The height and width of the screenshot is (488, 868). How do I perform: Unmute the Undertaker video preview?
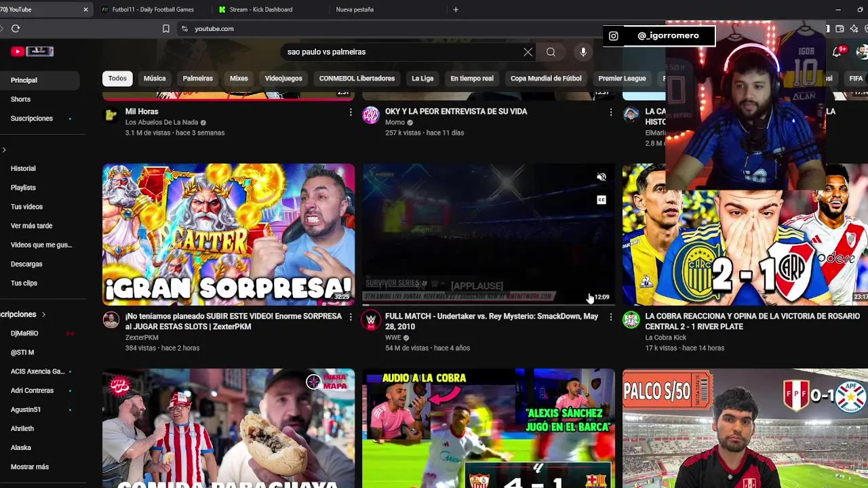pos(601,177)
